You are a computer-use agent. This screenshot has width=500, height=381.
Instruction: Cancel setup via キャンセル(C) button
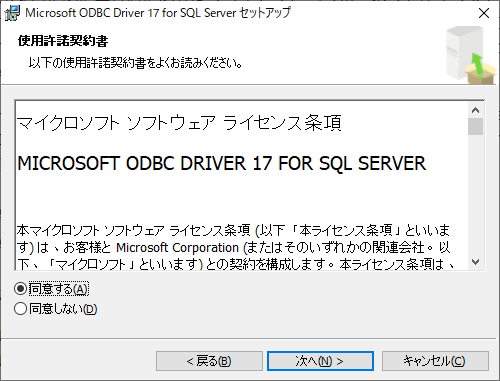[435, 361]
